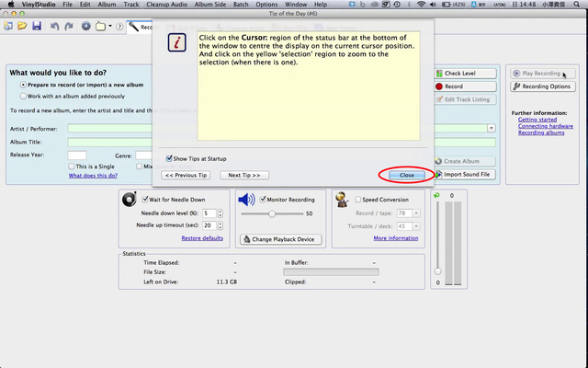Viewport: 588px width, 368px height.
Task: Click the Dropbox-style blue menu bar icon
Action: (x=352, y=5)
